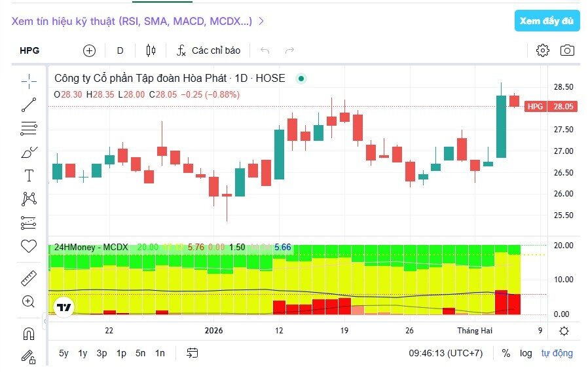Open the HPG symbol search
The image size is (588, 372).
29,50
